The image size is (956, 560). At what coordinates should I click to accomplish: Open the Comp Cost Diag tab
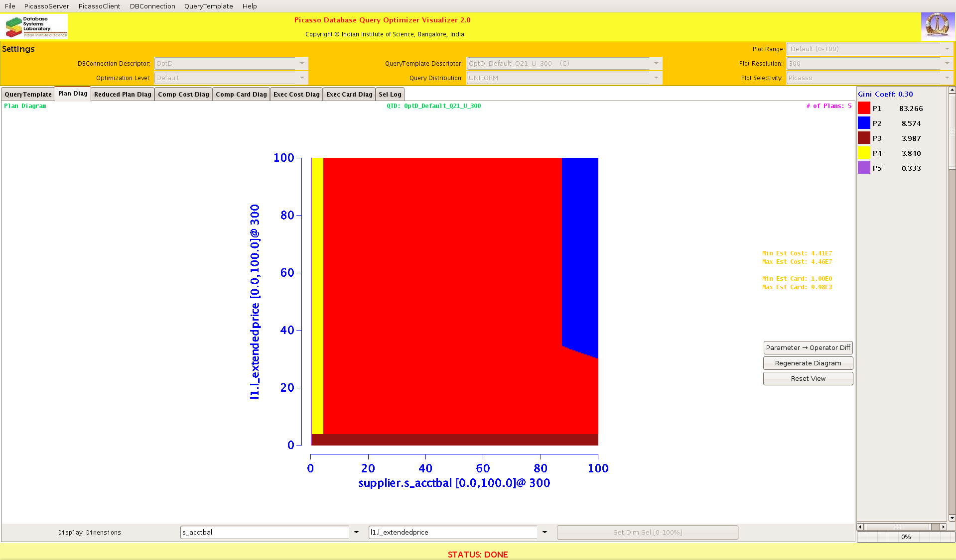[183, 94]
